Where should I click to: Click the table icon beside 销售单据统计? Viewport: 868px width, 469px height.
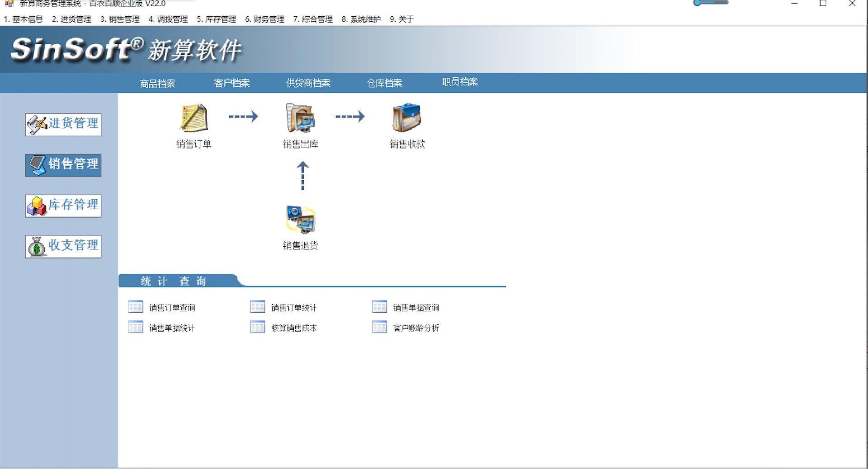tap(136, 327)
